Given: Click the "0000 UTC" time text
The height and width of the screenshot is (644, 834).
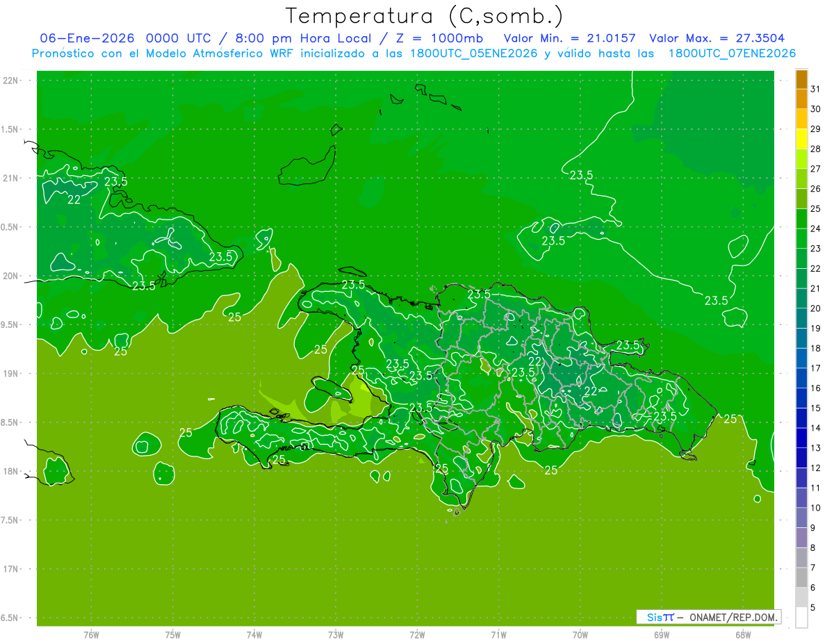Looking at the screenshot, I should pos(179,38).
